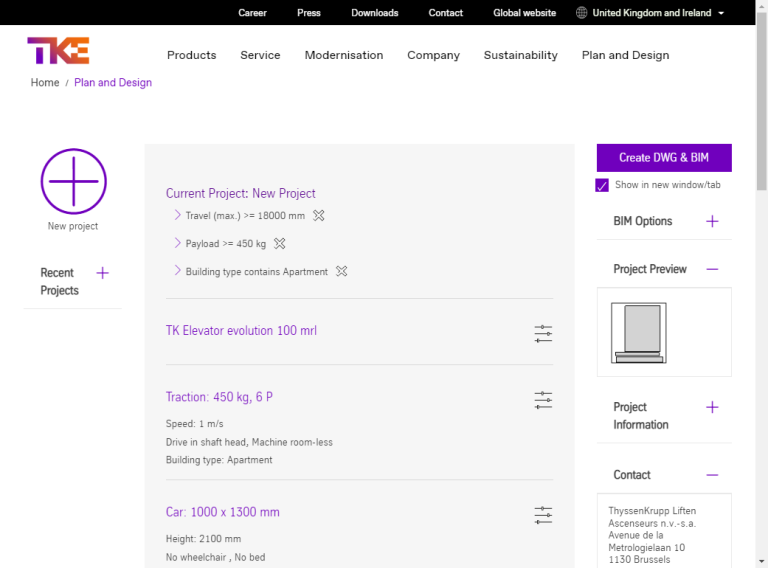Open the Car: 1000 x 1300 mm heading
The width and height of the screenshot is (768, 568).
click(x=222, y=512)
